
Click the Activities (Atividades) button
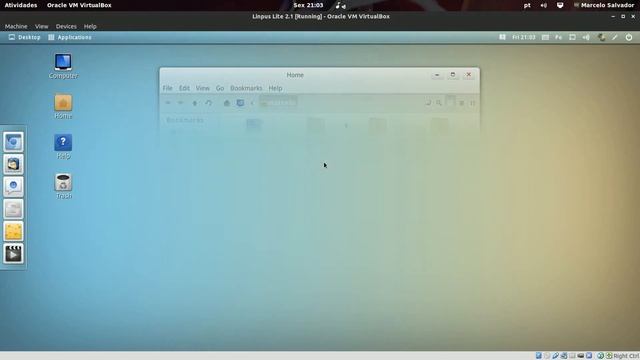click(x=21, y=5)
